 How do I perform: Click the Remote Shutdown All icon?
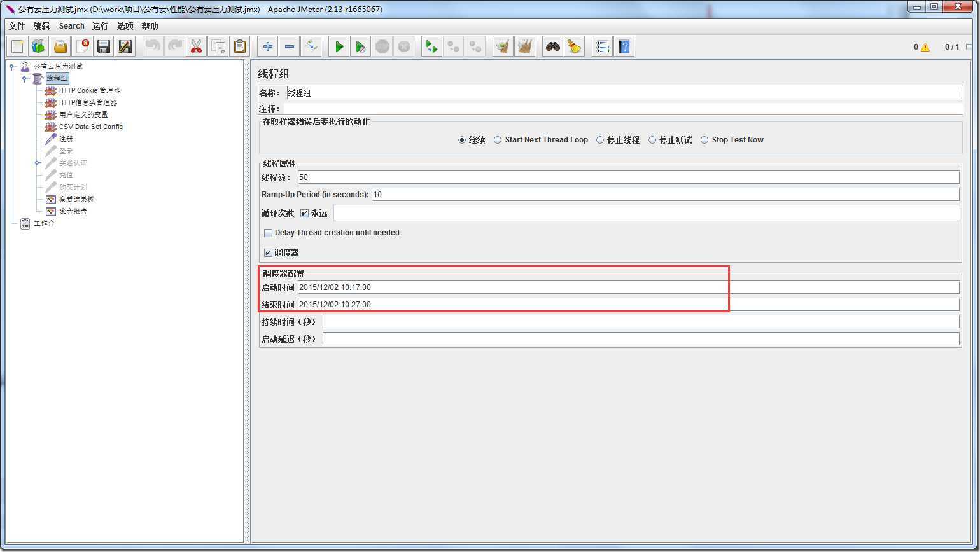tap(475, 46)
